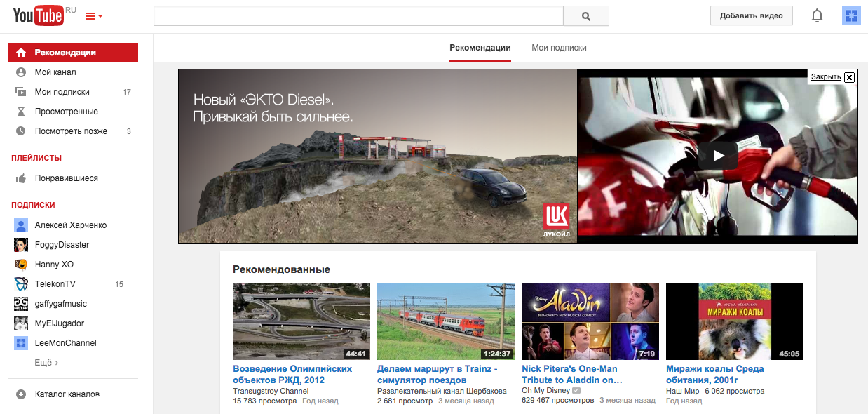Open title Nick Pitera's One-Man Tribute
The height and width of the screenshot is (414, 868).
572,375
